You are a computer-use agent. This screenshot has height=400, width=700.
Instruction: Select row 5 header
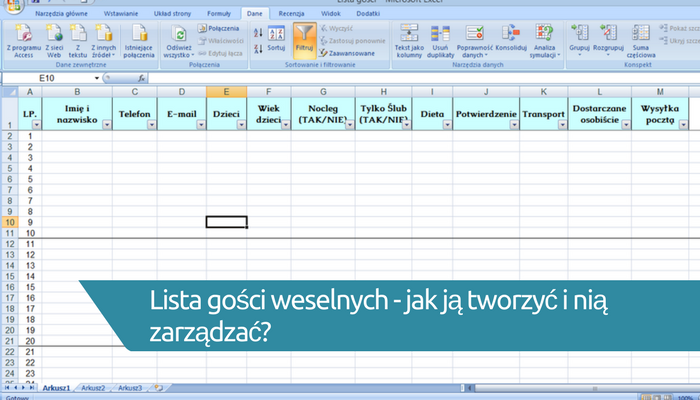[10, 169]
